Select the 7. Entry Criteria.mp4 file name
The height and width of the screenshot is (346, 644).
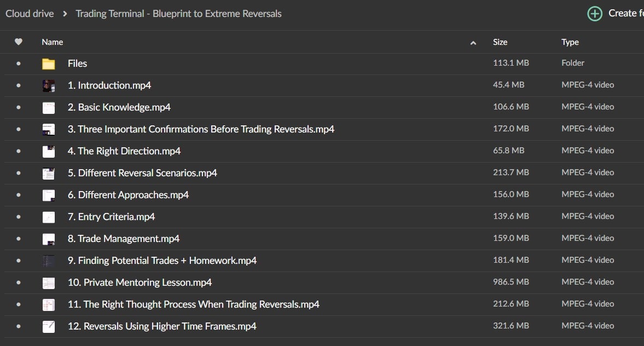(111, 217)
